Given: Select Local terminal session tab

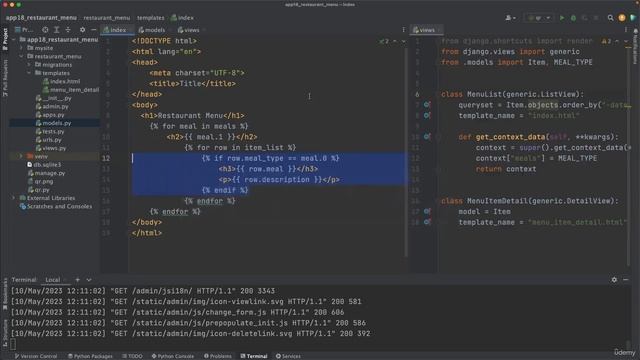Looking at the screenshot, I should [53, 280].
